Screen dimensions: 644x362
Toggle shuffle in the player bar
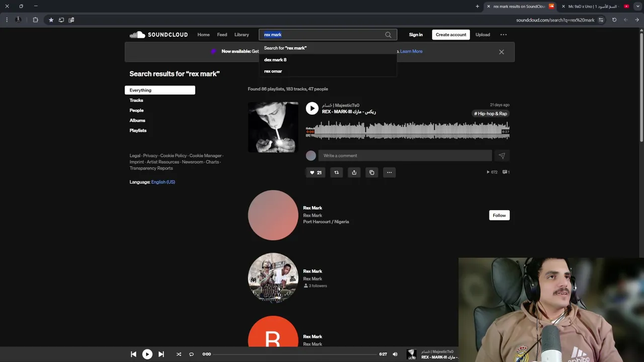coord(179,354)
